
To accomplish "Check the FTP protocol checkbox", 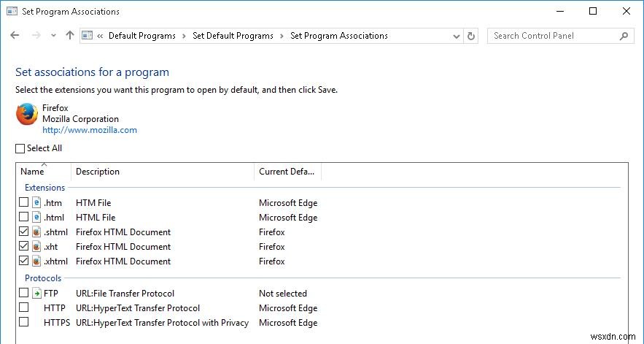I will pos(24,293).
